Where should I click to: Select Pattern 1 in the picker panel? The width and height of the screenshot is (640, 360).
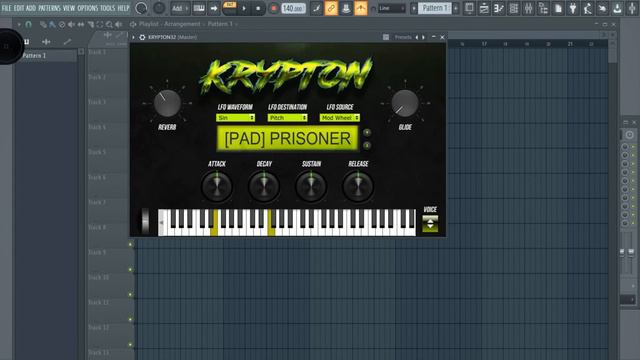click(46, 56)
